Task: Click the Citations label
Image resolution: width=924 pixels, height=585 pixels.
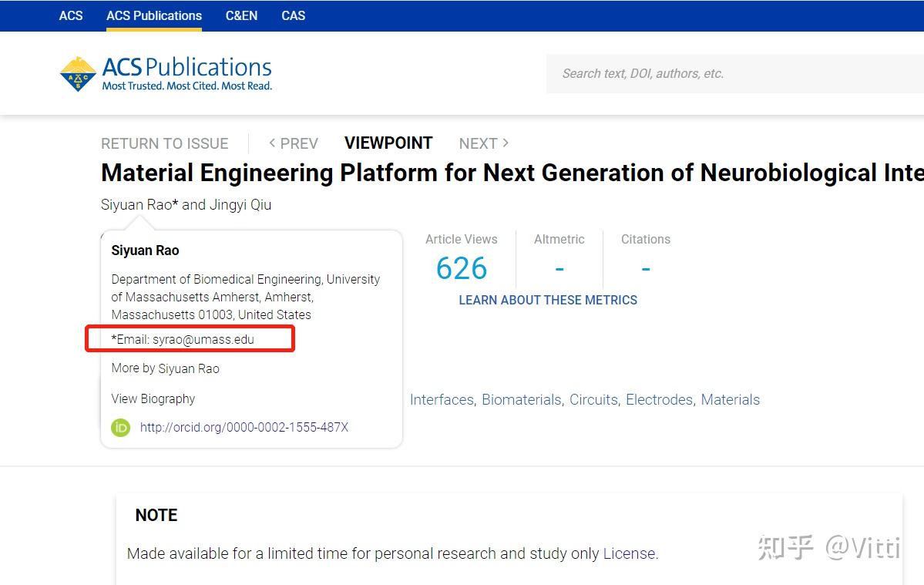Action: coord(645,239)
